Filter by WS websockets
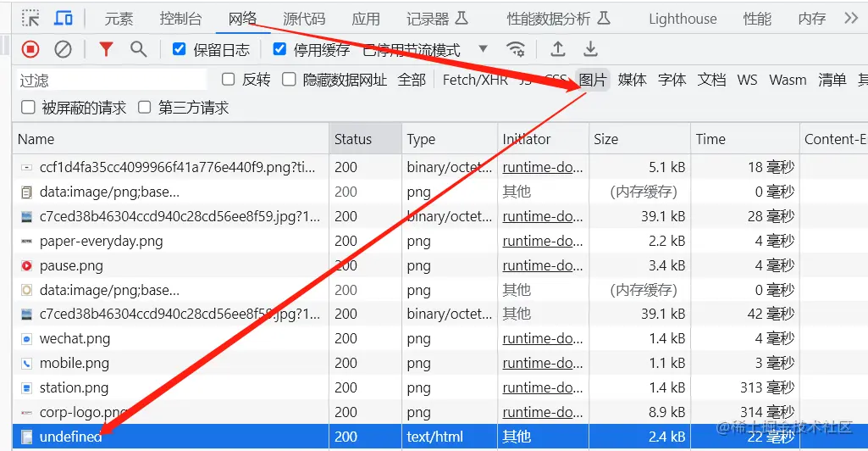The height and width of the screenshot is (451, 868). pyautogui.click(x=747, y=80)
